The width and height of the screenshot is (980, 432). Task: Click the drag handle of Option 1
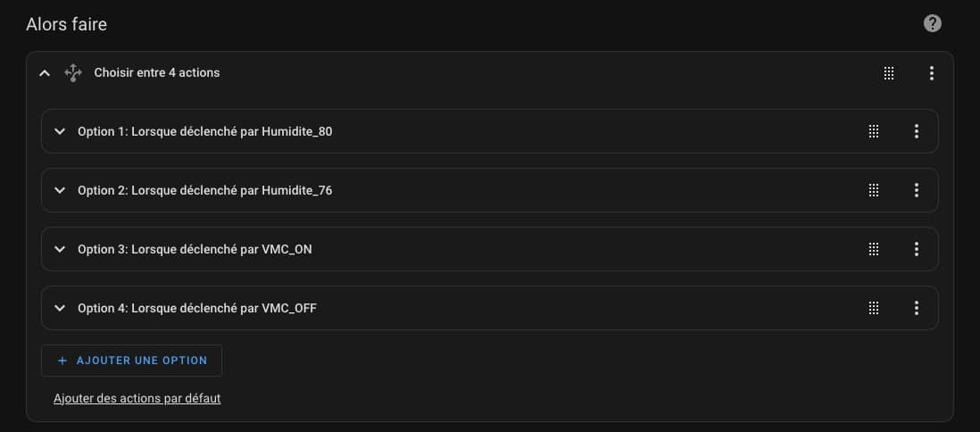874,131
